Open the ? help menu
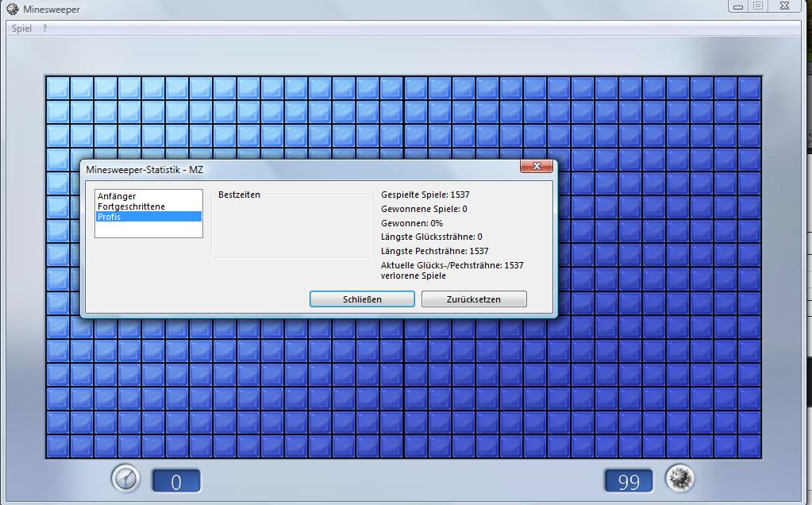812x505 pixels. (44, 29)
